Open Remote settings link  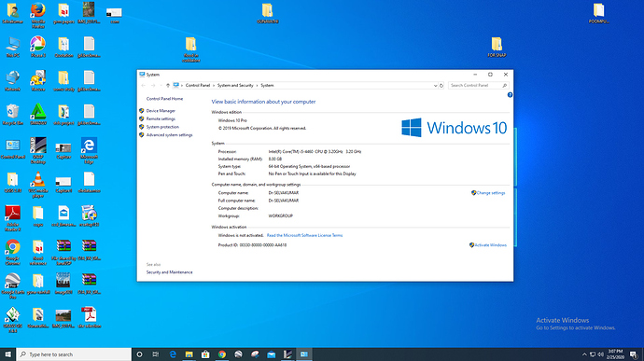[161, 118]
